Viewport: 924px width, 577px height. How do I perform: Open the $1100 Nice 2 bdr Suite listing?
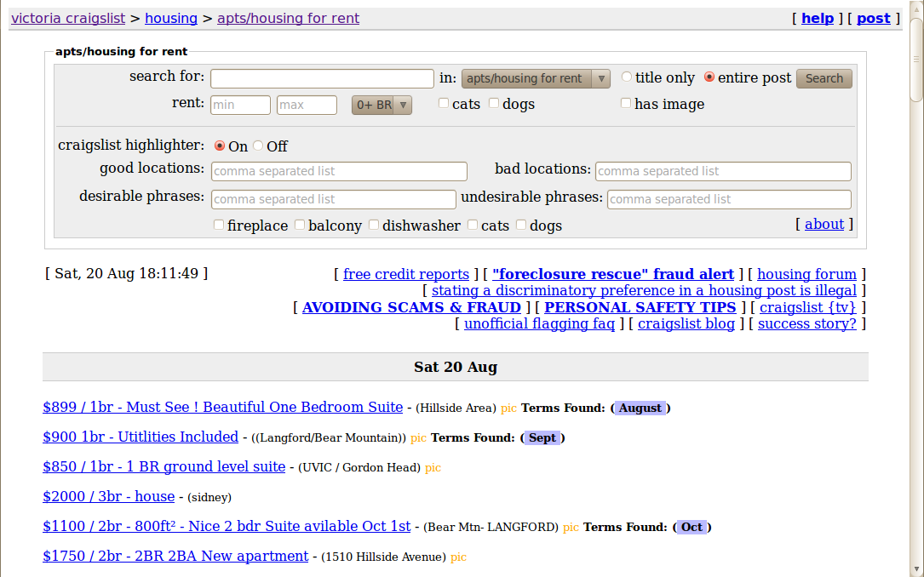(227, 527)
